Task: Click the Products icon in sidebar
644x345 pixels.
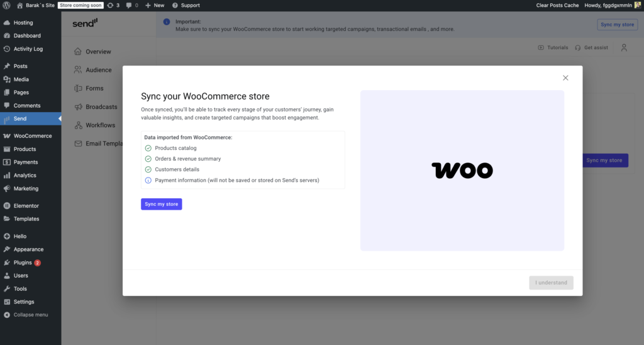Action: coord(7,149)
